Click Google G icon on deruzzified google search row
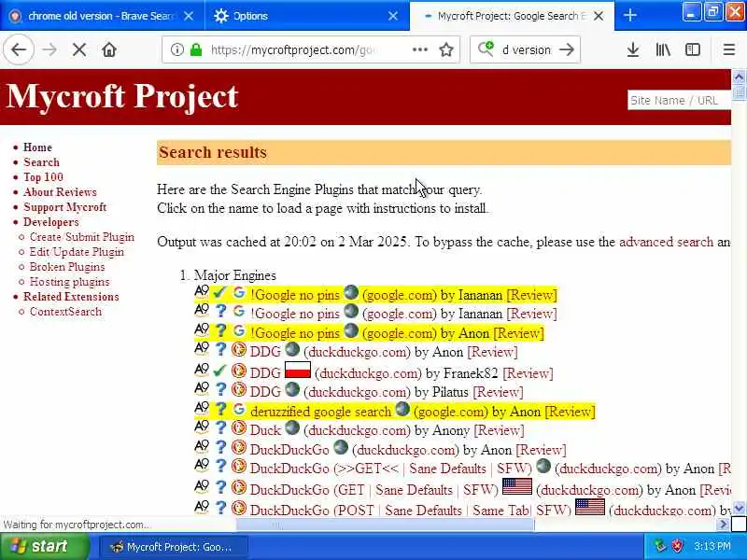Image resolution: width=747 pixels, height=560 pixels. pyautogui.click(x=239, y=409)
